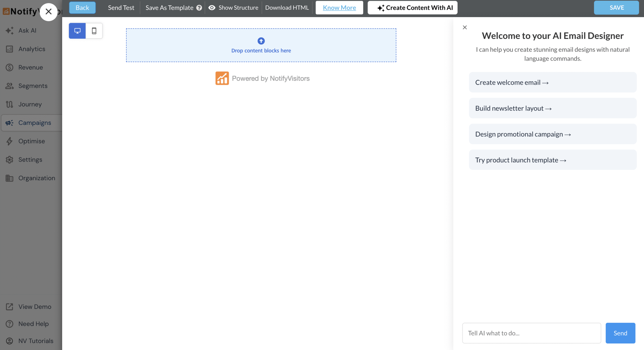
Task: Open the Ask AI panel
Action: click(x=27, y=30)
